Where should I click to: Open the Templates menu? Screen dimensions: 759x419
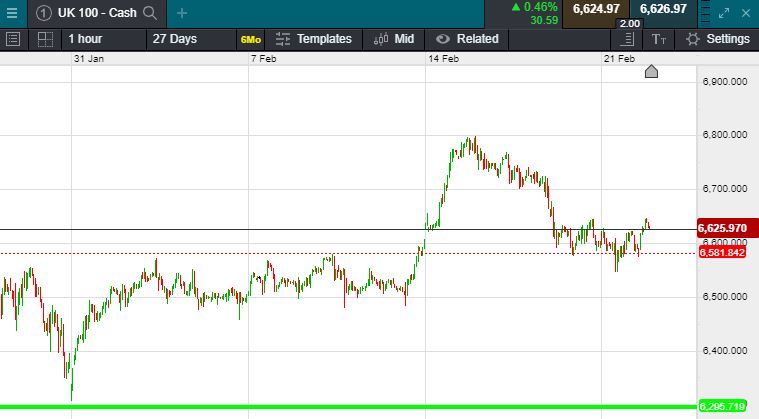(313, 39)
